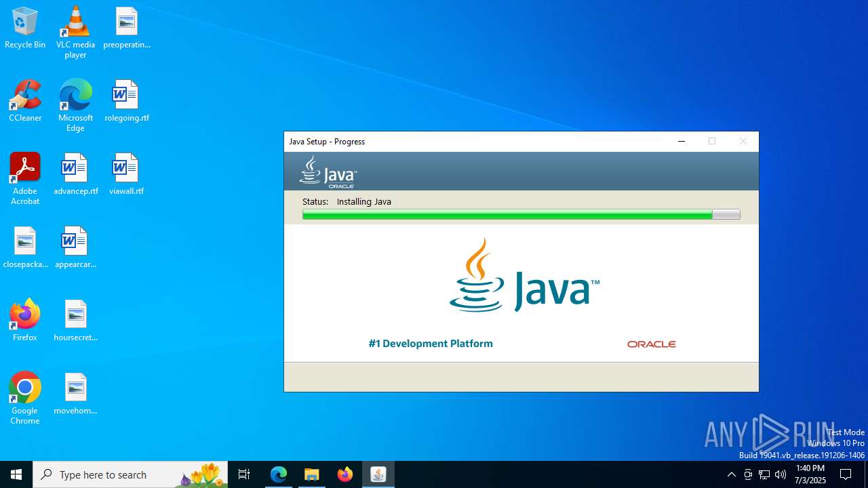Open VLC media player shortcut
868x488 pixels.
pyautogui.click(x=75, y=32)
